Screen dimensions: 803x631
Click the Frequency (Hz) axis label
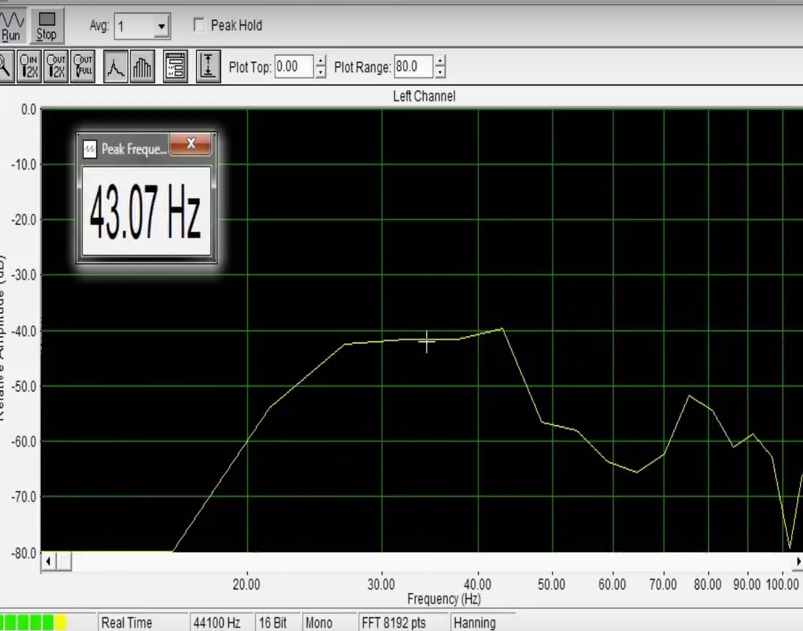pyautogui.click(x=443, y=599)
